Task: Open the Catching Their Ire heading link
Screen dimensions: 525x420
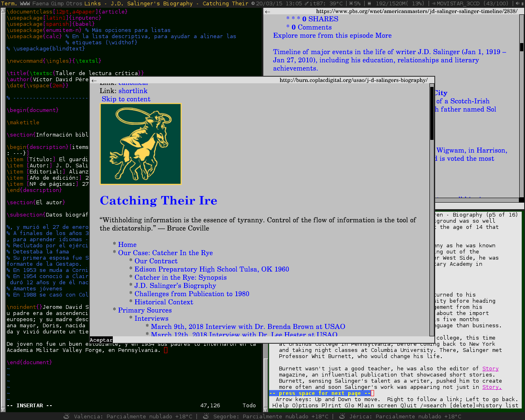Action: click(x=159, y=201)
